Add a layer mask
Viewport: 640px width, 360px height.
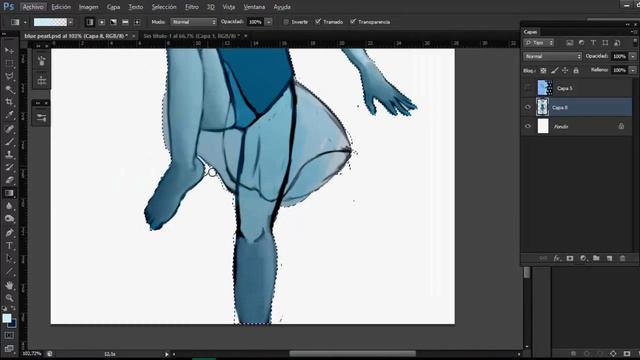point(570,258)
